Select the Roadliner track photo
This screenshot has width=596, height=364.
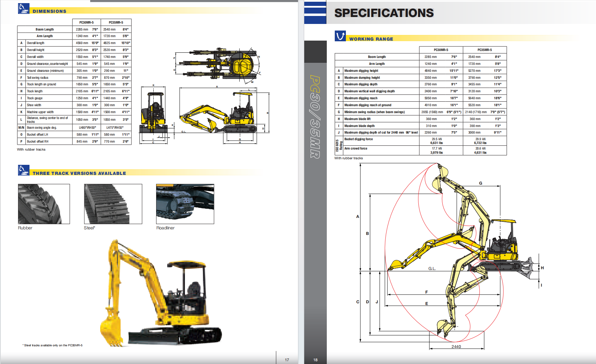[x=185, y=204]
